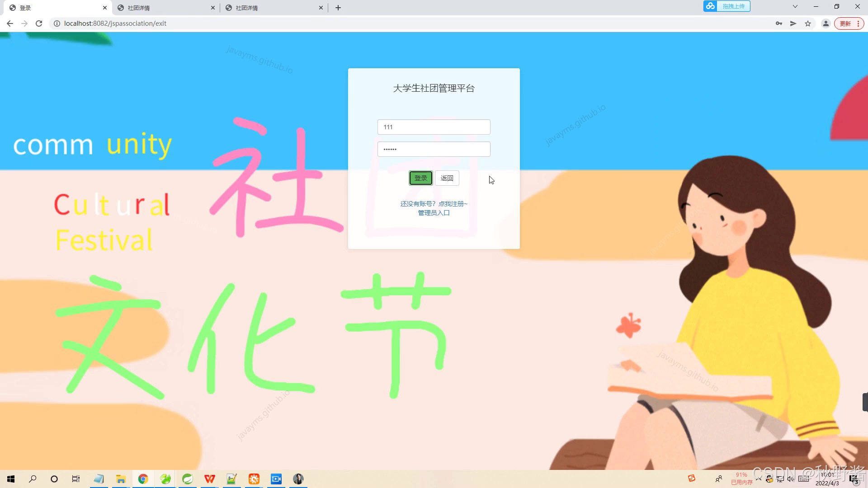Open Task View from the taskbar
This screenshot has height=488, width=868.
[x=75, y=479]
